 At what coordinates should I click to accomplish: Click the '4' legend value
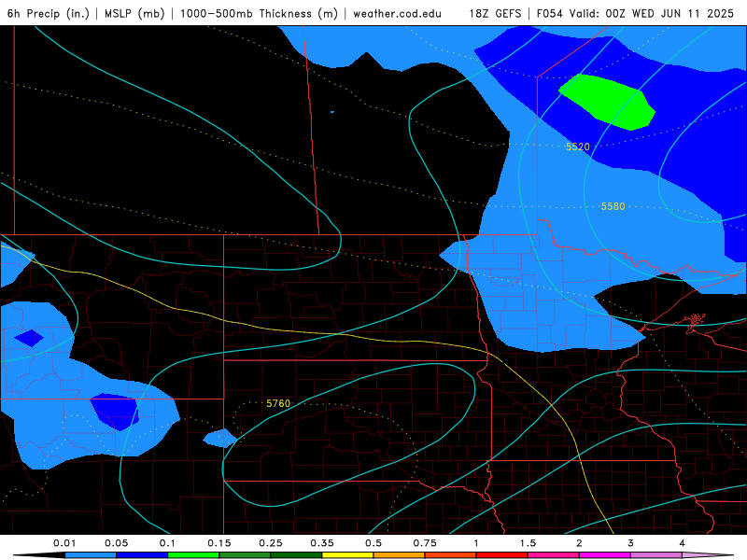coord(683,543)
